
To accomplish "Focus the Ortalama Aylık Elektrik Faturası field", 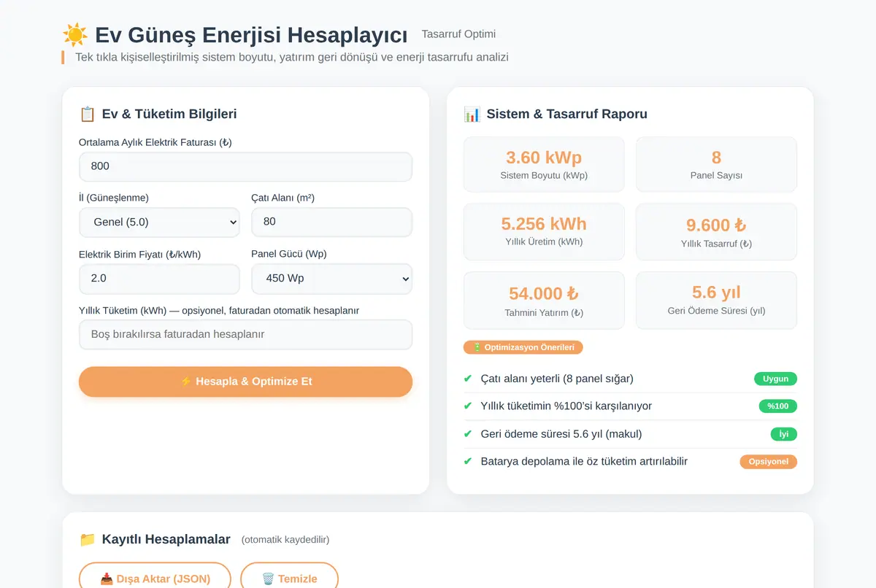I will click(245, 166).
